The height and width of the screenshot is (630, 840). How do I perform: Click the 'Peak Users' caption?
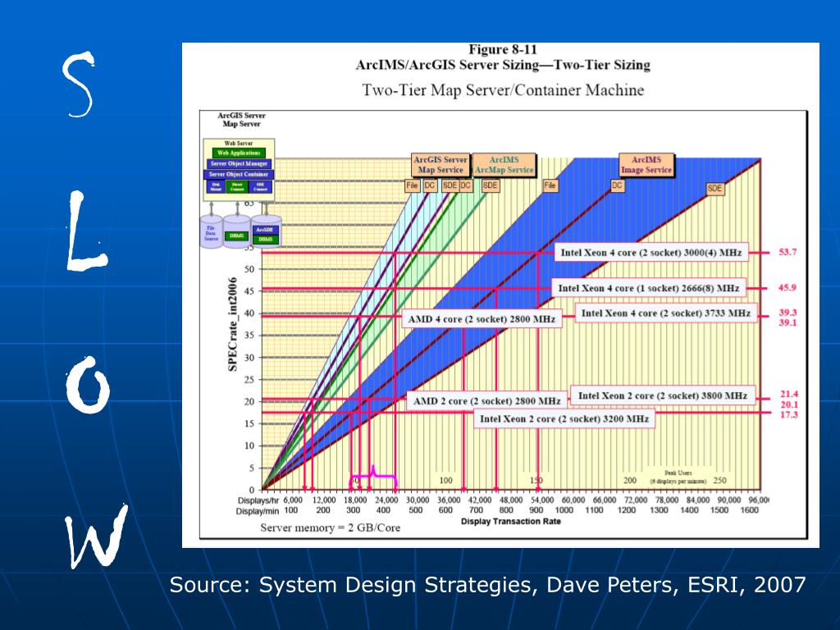tap(678, 473)
